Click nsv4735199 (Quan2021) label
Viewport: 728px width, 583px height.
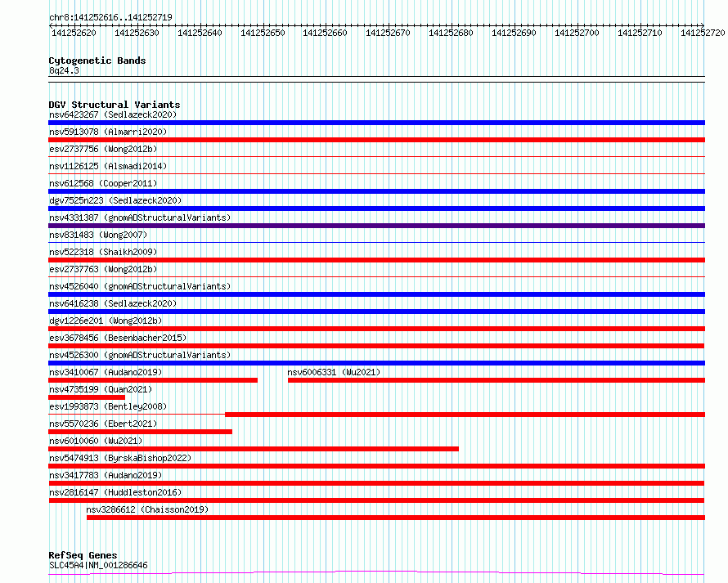point(101,389)
